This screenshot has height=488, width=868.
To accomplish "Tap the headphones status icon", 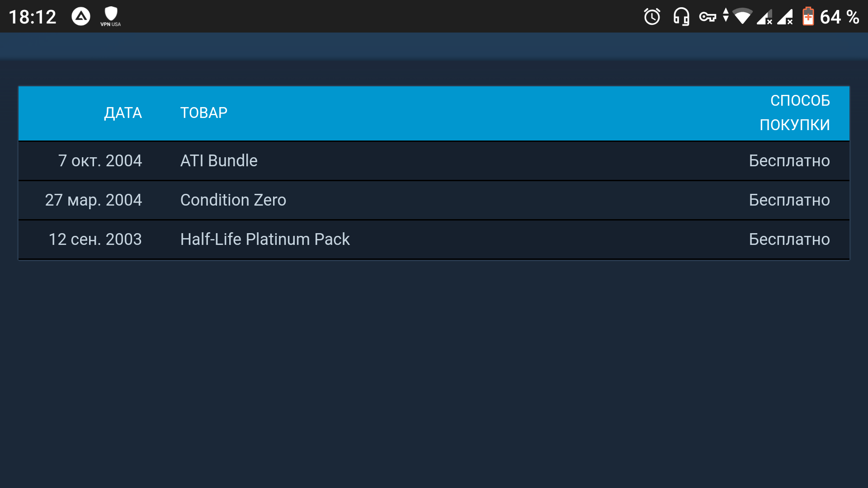I will pyautogui.click(x=681, y=17).
